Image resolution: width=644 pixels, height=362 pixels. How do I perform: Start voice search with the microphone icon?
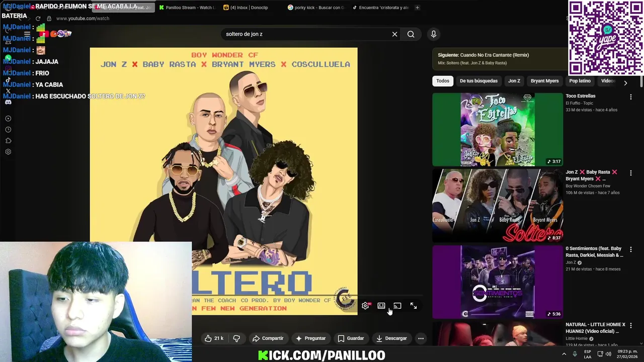coord(434,34)
